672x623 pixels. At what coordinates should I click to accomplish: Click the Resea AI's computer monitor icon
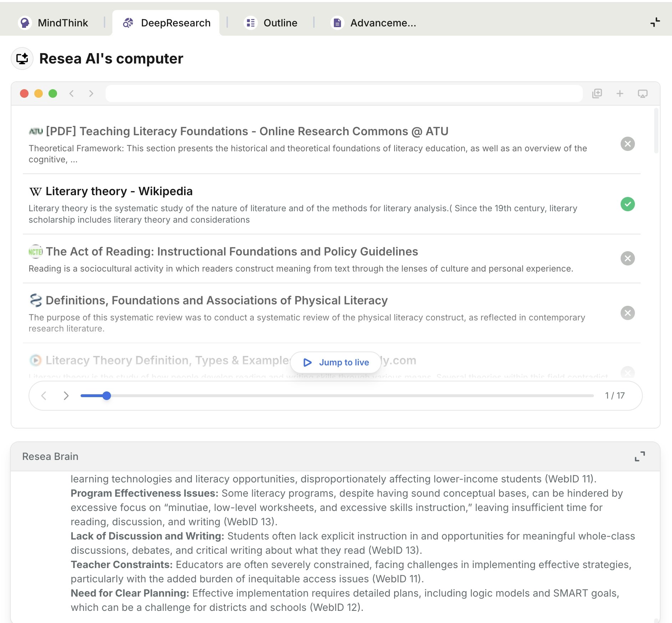22,59
